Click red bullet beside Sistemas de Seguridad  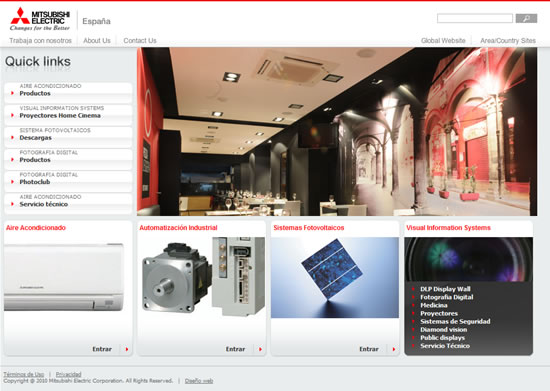click(413, 321)
